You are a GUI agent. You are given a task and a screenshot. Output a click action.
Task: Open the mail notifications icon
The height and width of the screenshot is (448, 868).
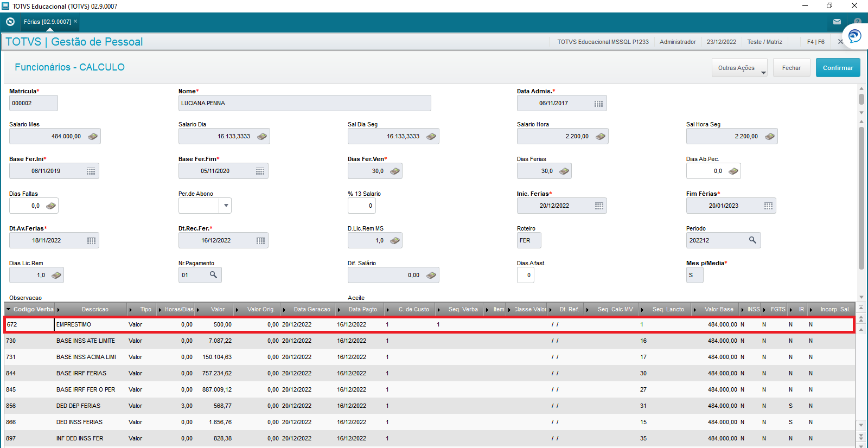click(x=837, y=22)
